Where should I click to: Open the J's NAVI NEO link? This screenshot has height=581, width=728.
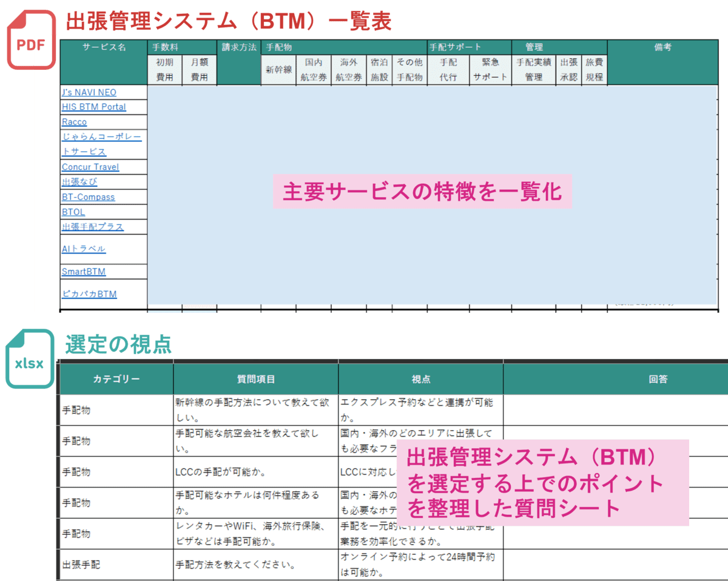point(89,92)
